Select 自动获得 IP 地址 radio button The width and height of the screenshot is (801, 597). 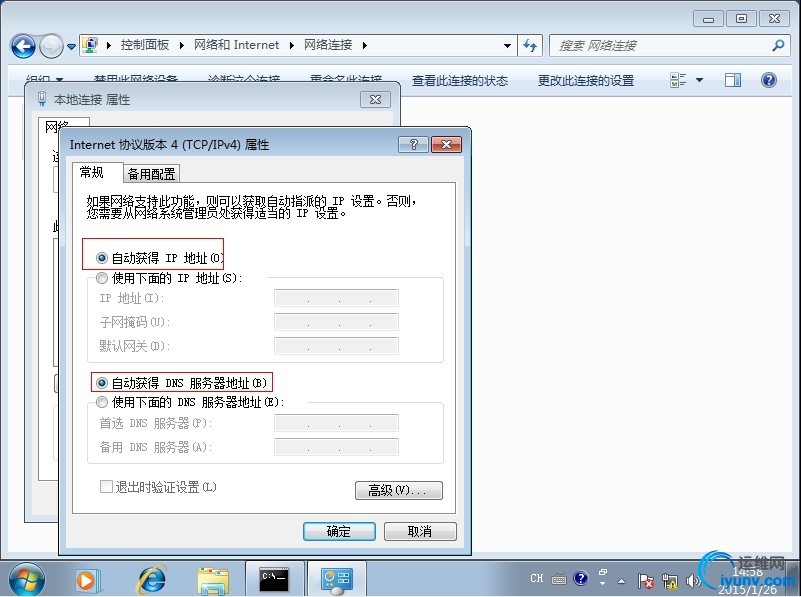pos(102,258)
